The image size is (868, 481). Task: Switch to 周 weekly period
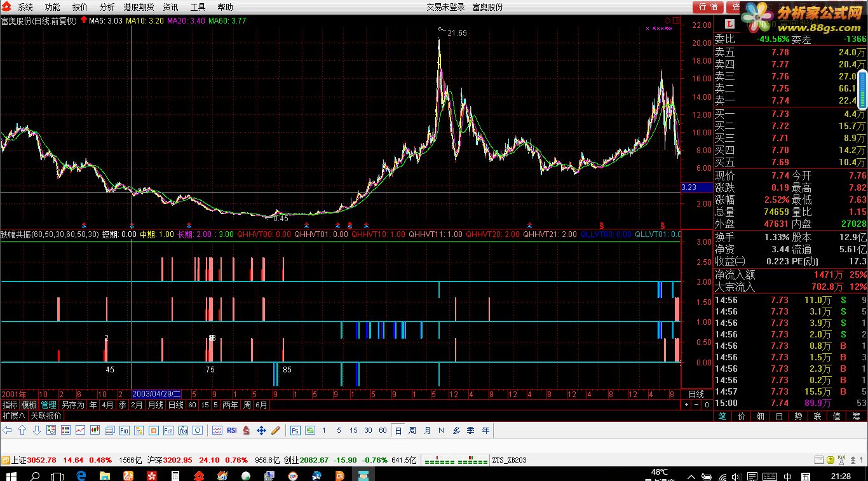[x=412, y=430]
